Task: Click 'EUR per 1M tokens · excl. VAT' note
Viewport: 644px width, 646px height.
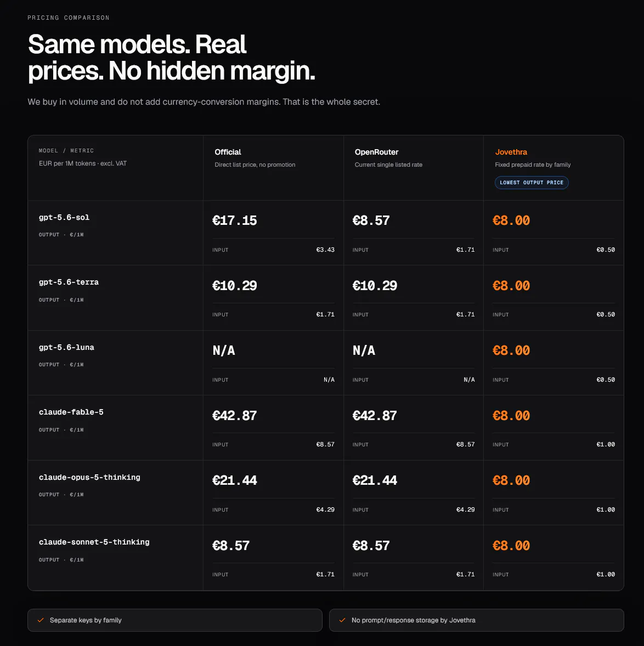Action: coord(83,163)
